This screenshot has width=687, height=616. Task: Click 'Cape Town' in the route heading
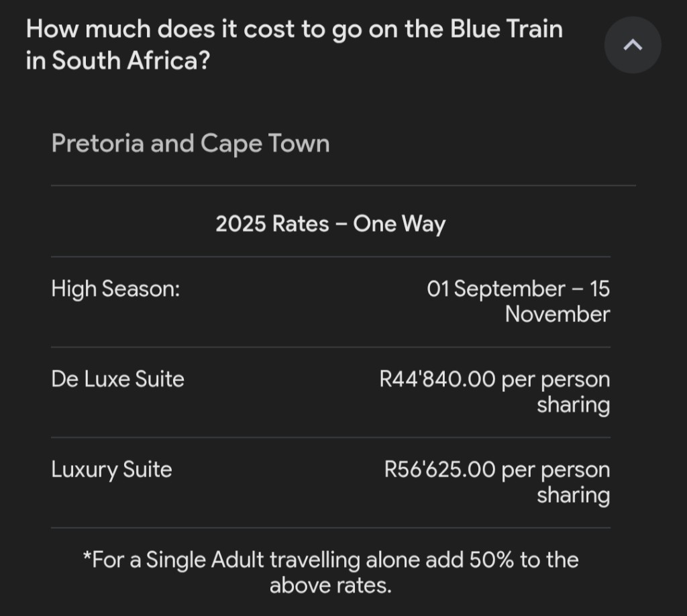coord(265,144)
